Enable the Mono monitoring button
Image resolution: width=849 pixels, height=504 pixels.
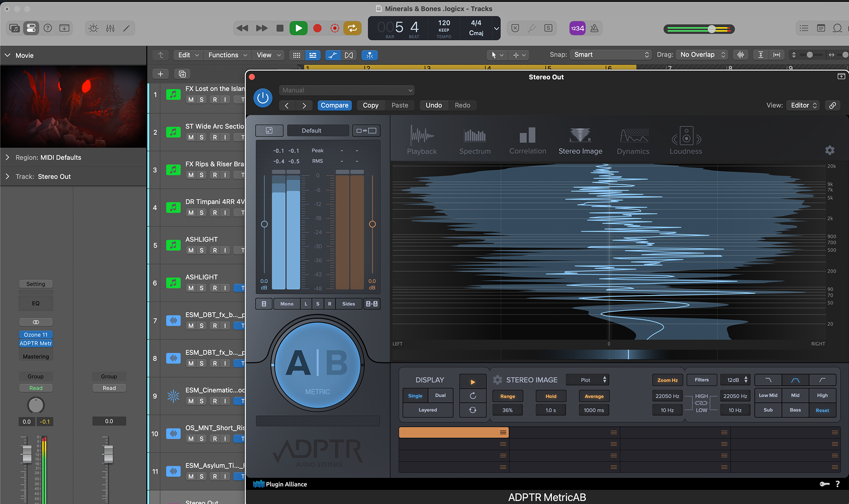pyautogui.click(x=287, y=304)
